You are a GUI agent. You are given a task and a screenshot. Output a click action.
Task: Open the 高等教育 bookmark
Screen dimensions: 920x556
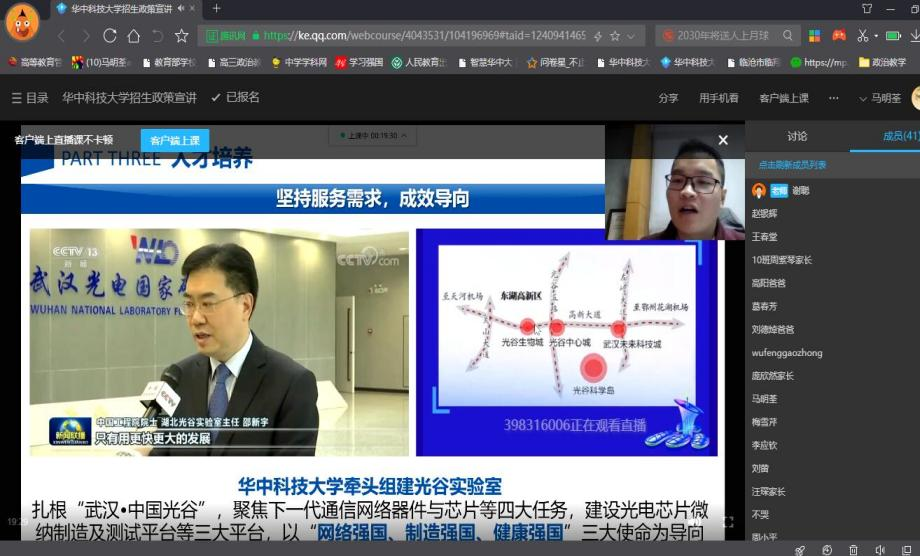[x=35, y=62]
